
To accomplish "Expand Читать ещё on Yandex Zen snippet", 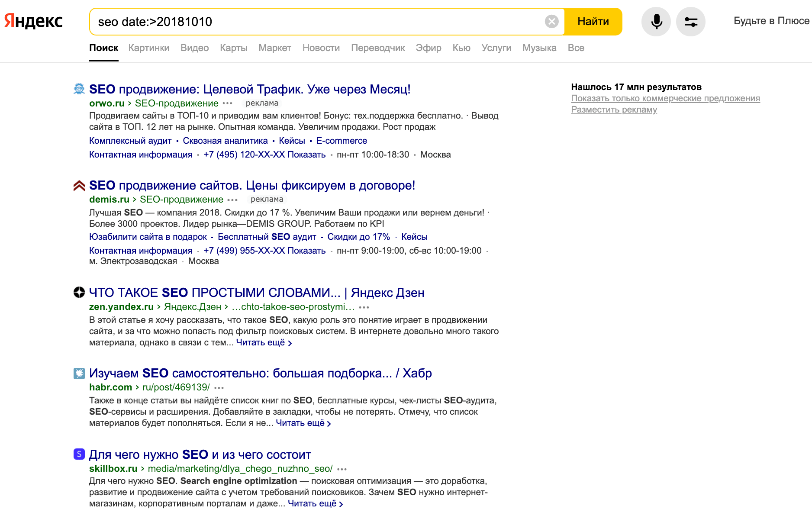I will [264, 342].
